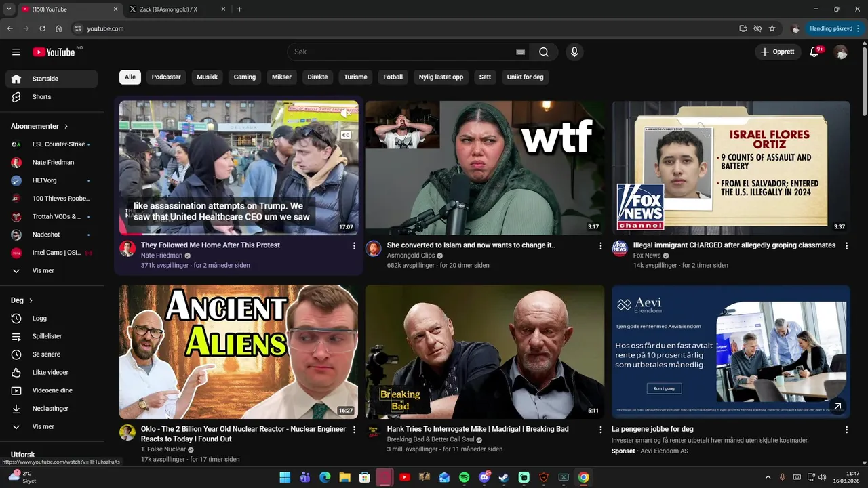
Task: Click Kom i gang in Aevi ad
Action: [665, 389]
